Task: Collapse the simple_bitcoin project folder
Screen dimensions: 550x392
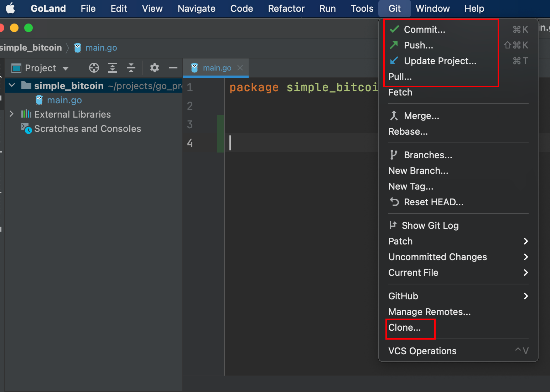Action: click(x=12, y=85)
